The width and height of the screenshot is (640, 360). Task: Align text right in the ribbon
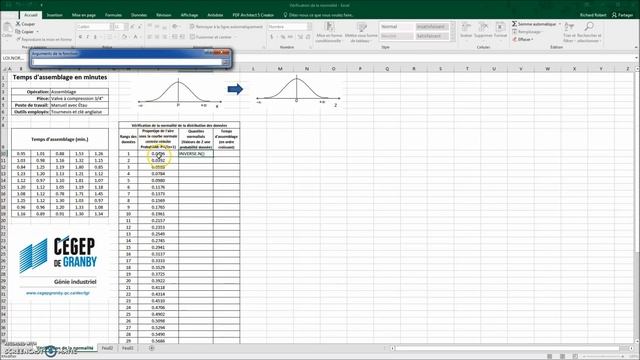[164, 37]
